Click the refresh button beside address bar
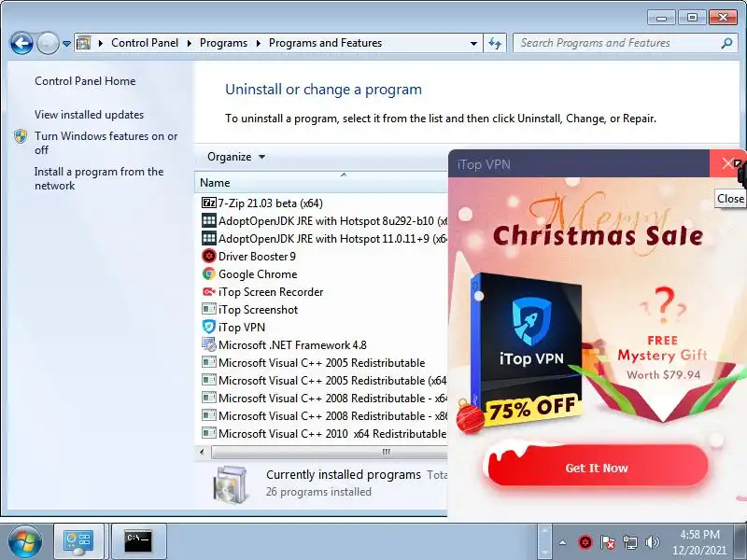This screenshot has height=560, width=747. click(x=495, y=44)
